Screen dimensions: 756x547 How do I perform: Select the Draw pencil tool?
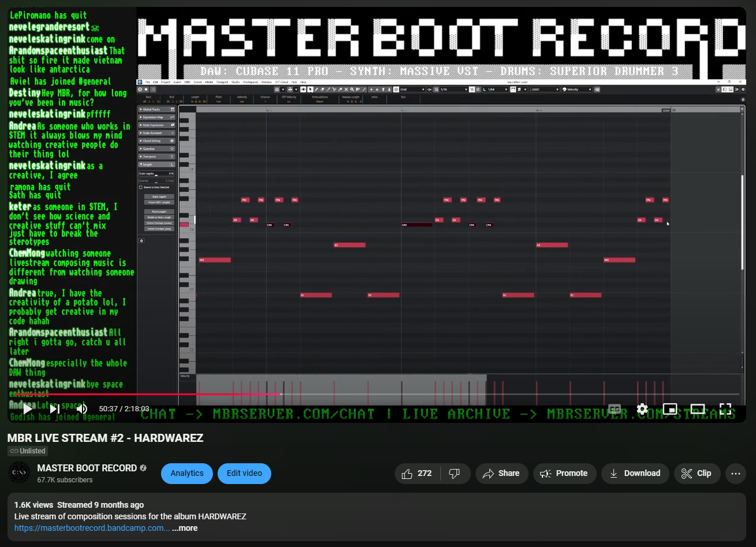pos(316,90)
